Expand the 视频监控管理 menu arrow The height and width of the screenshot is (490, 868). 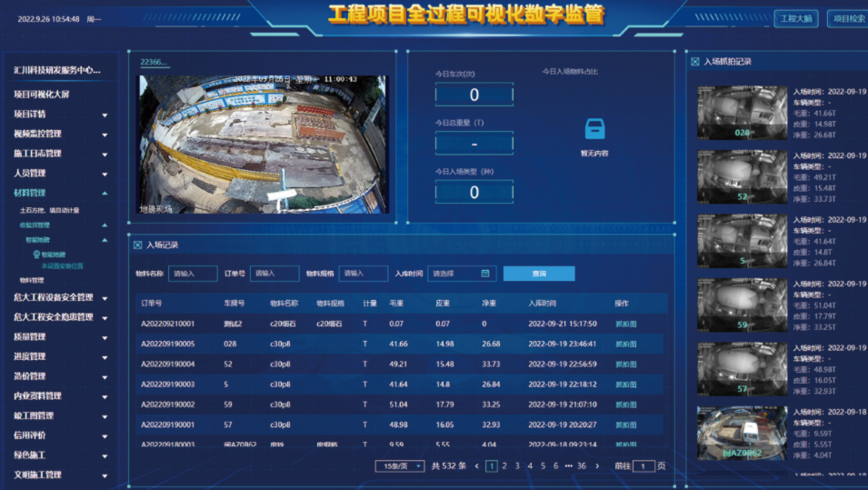(x=105, y=135)
